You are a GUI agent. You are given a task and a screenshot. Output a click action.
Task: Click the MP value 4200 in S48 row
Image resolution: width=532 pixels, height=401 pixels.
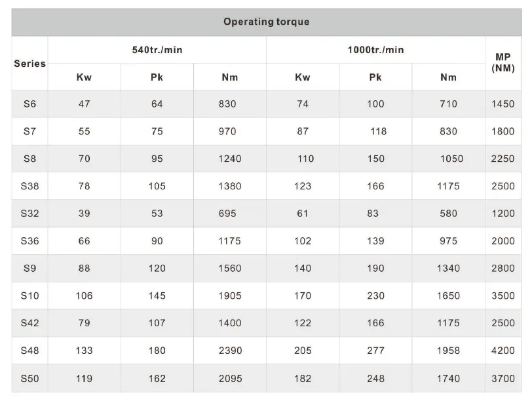click(503, 351)
